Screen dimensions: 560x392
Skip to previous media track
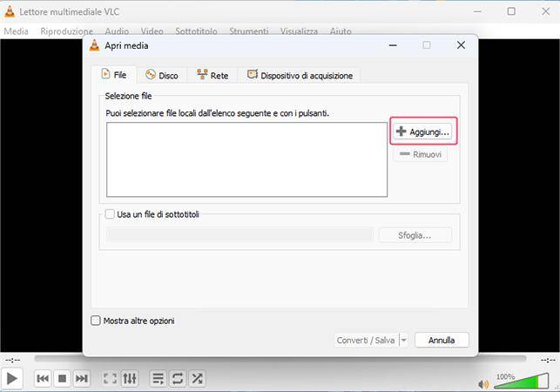[43, 378]
